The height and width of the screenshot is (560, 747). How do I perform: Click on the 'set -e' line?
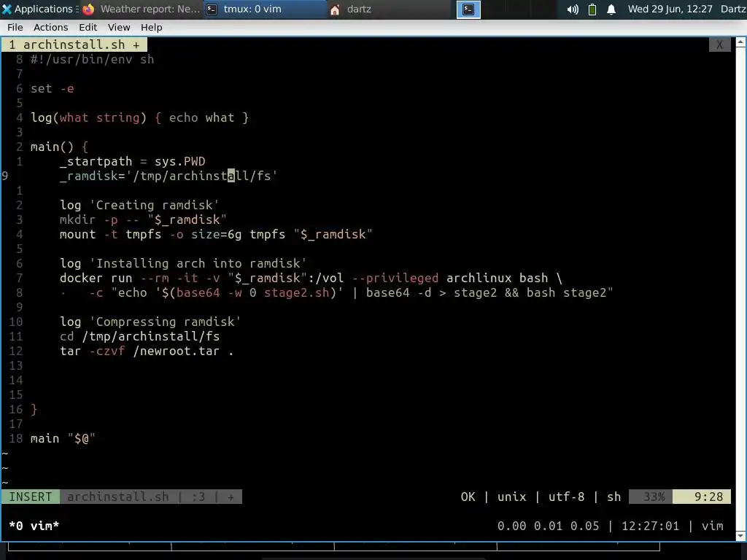click(52, 88)
